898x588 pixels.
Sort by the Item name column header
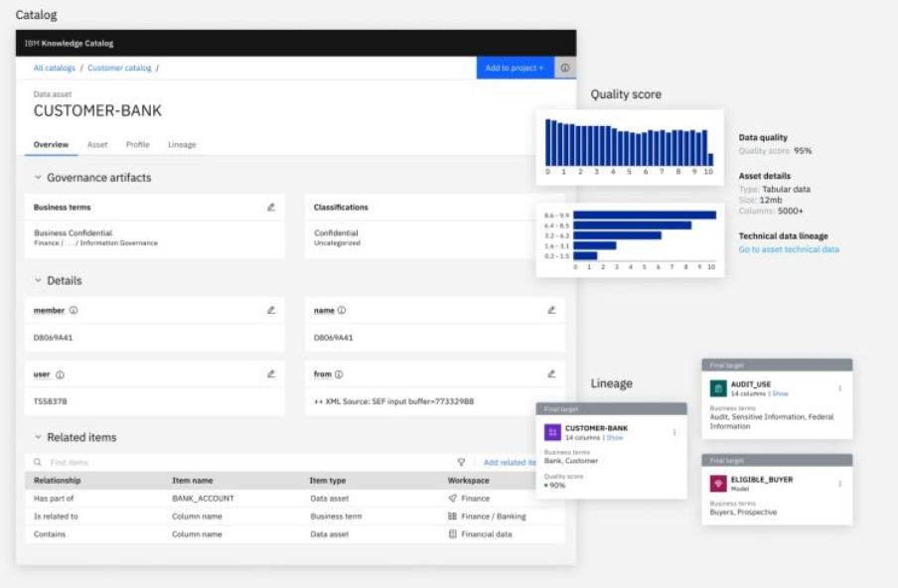pyautogui.click(x=193, y=481)
